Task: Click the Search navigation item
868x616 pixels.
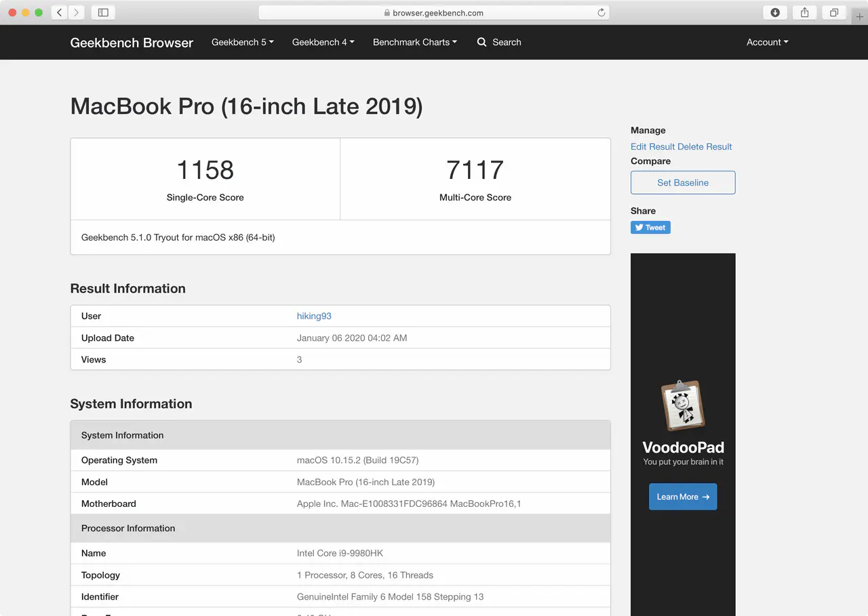Action: click(499, 42)
